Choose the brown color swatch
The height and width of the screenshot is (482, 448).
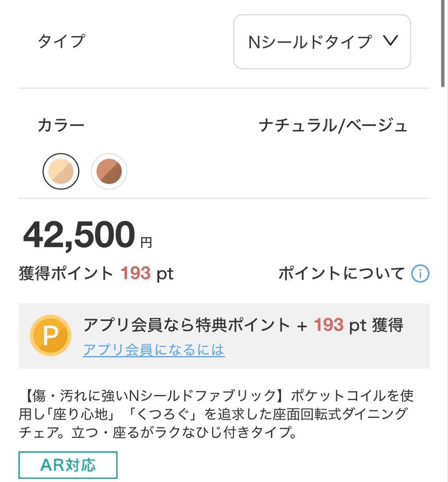coord(109,171)
